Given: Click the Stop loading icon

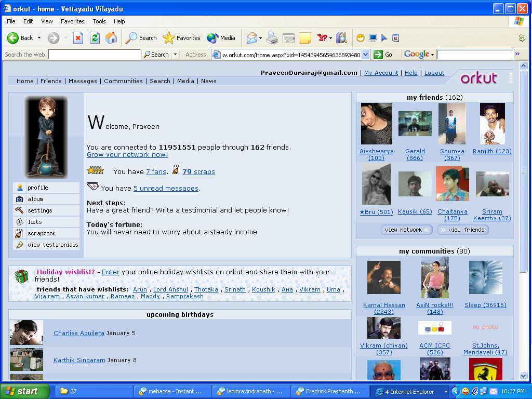Looking at the screenshot, I should [x=78, y=37].
